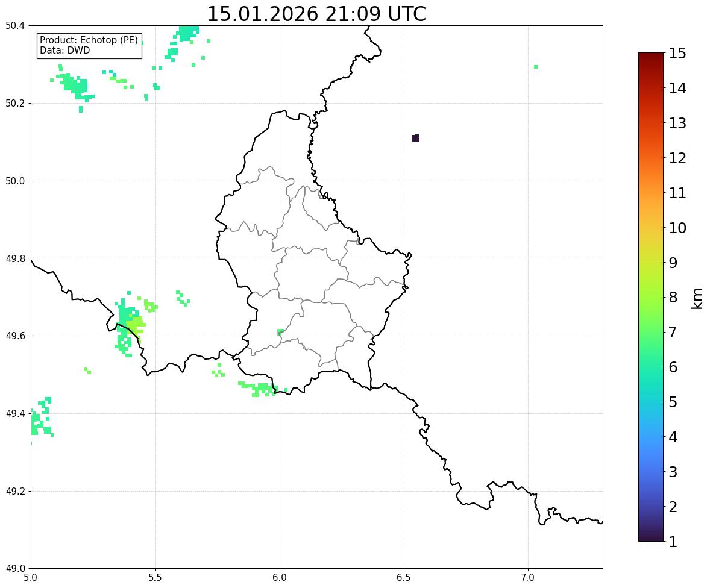Click the colorbar tick label 7
The width and height of the screenshot is (710, 588).
tap(673, 332)
